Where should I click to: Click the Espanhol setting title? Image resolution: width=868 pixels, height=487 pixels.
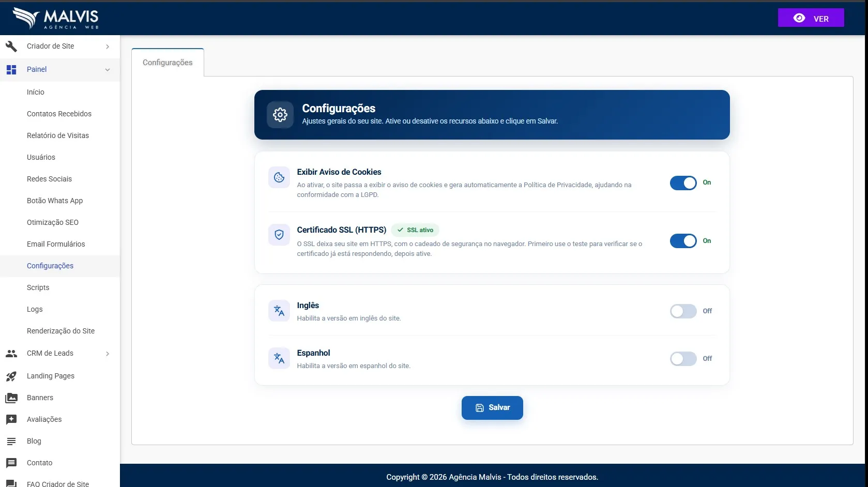313,353
